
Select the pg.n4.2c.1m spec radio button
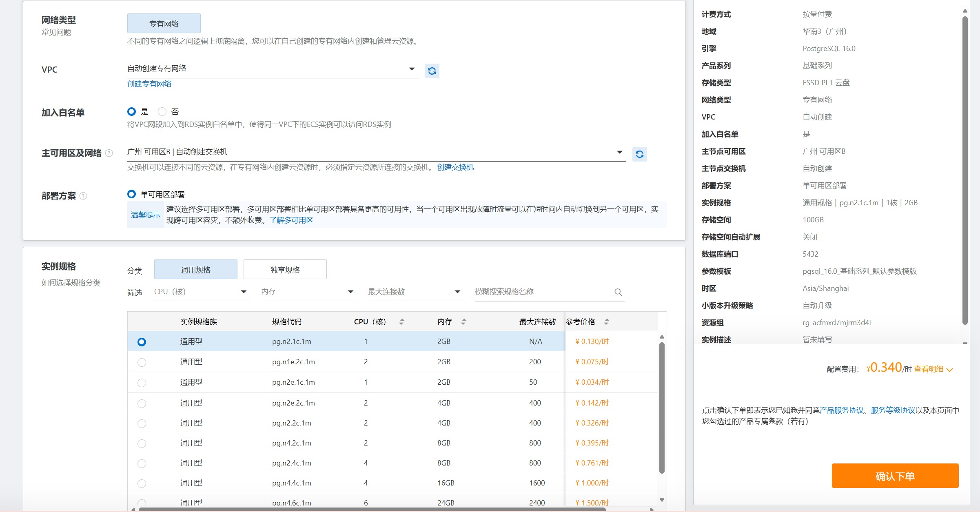pyautogui.click(x=142, y=443)
